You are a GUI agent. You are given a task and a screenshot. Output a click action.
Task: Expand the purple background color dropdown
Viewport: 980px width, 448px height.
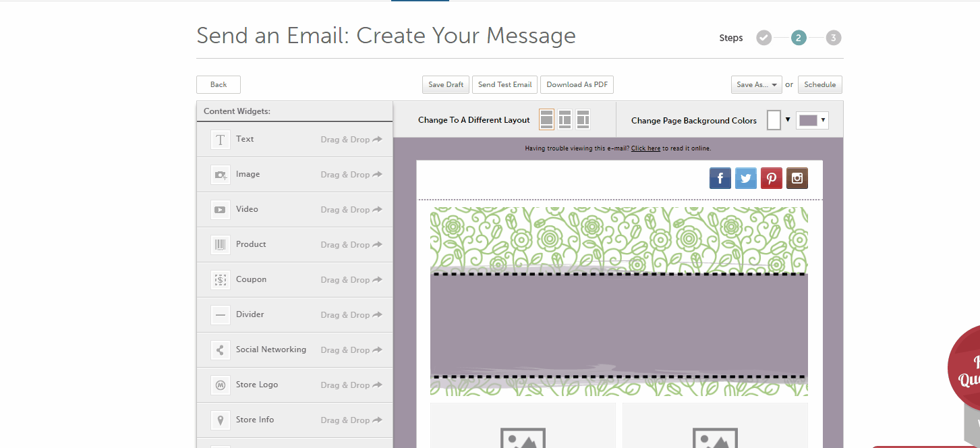point(822,120)
